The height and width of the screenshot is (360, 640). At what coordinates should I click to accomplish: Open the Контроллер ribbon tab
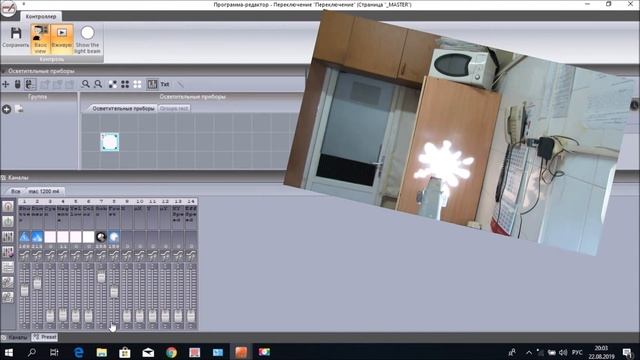tap(41, 16)
